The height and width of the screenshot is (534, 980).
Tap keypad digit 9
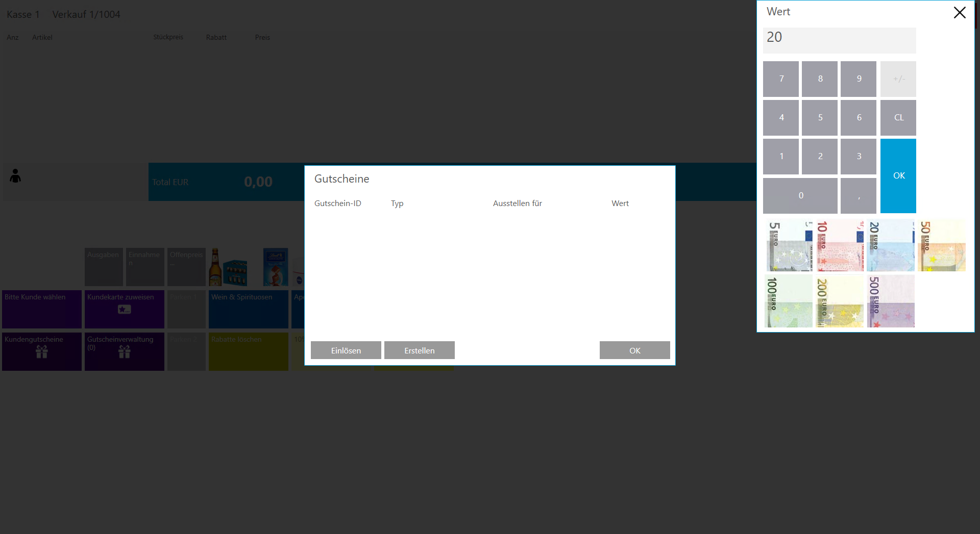[x=859, y=79]
